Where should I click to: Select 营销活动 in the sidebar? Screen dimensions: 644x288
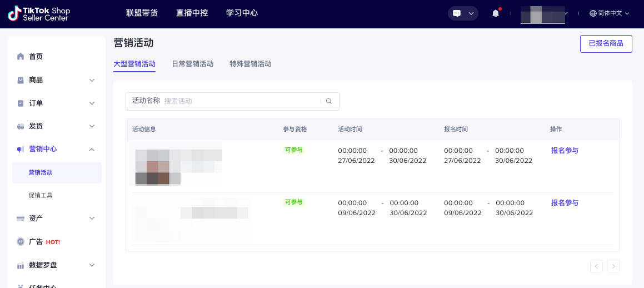point(57,172)
